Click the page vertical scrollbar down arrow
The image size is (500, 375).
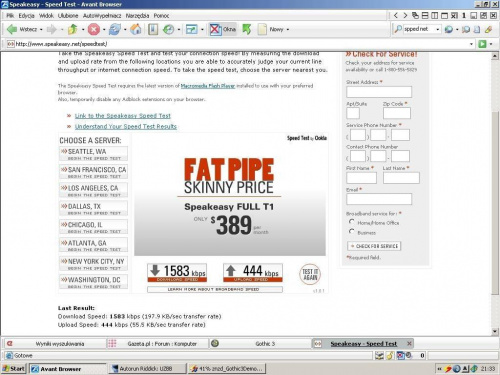[x=495, y=331]
